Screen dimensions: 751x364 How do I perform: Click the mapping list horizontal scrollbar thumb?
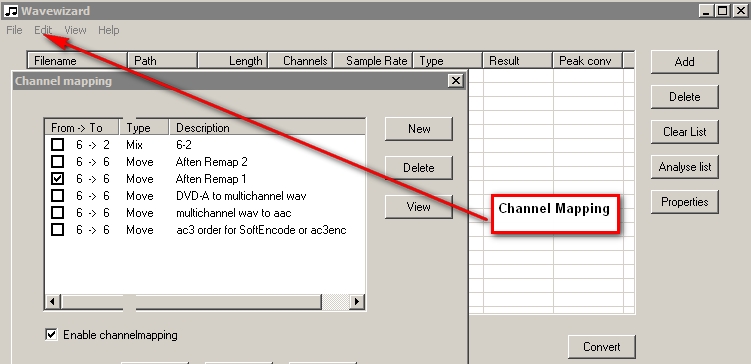[x=192, y=302]
